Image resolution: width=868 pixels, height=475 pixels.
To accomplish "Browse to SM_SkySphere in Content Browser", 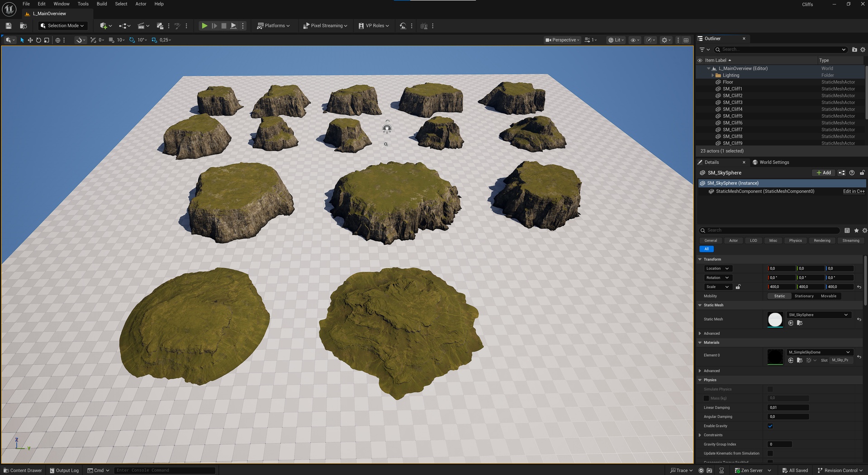I will click(800, 323).
